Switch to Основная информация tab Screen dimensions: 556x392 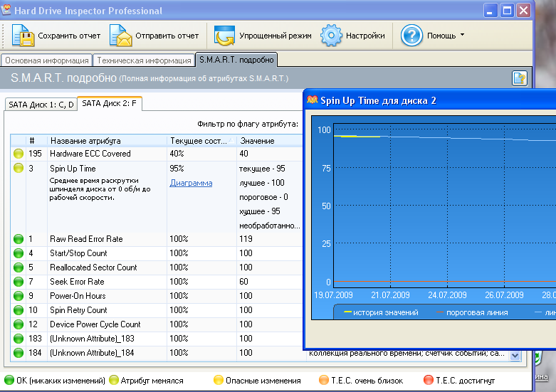coord(47,60)
